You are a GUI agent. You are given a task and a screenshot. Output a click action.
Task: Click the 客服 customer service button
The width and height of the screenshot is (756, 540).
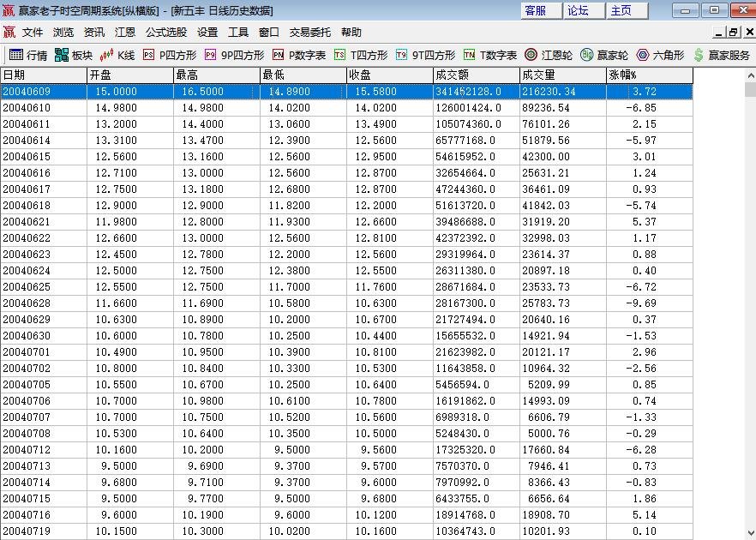pyautogui.click(x=542, y=10)
